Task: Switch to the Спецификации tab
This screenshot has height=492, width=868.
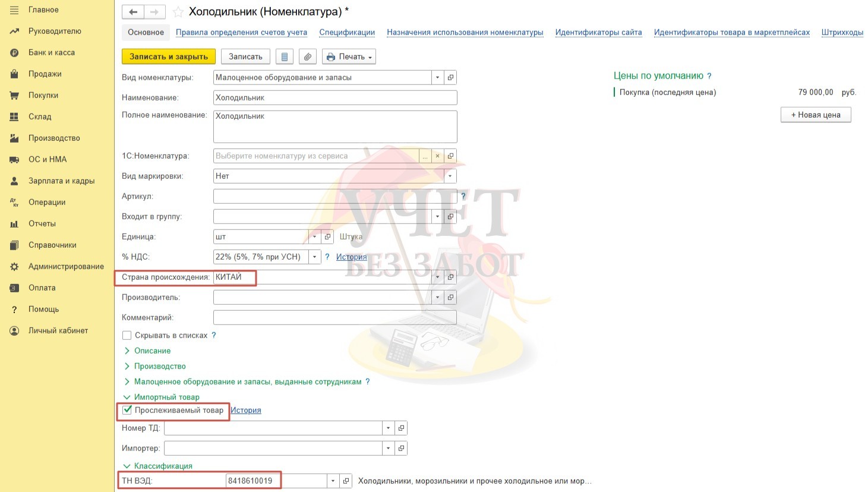Action: click(x=347, y=32)
